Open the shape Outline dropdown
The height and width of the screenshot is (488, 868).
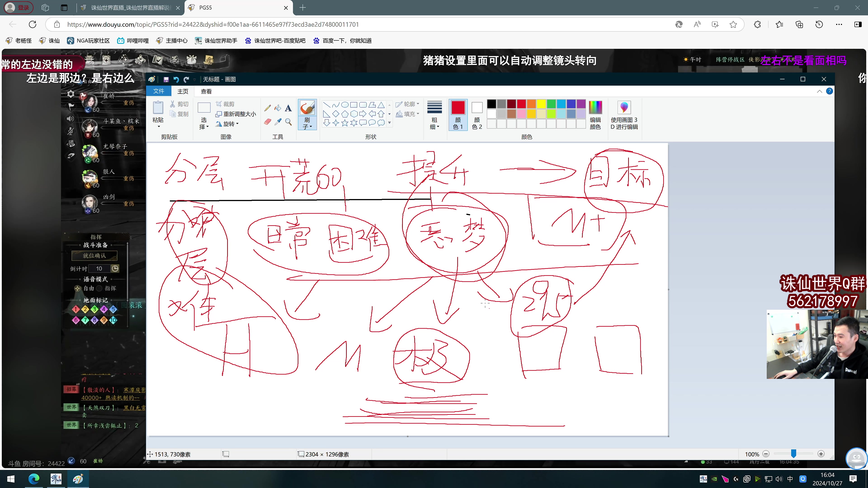point(407,104)
